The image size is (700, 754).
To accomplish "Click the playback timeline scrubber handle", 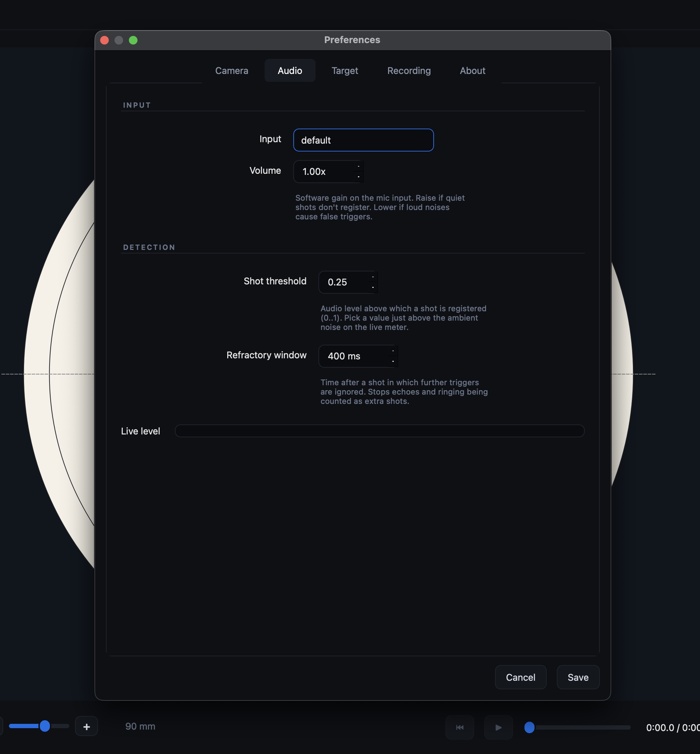I will (x=529, y=727).
